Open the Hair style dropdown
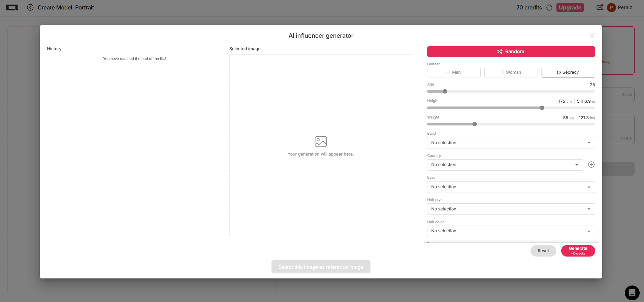The image size is (644, 302). [x=511, y=209]
